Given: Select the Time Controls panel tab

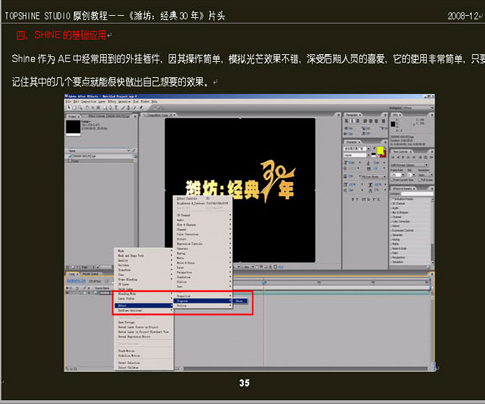Looking at the screenshot, I should point(402,152).
